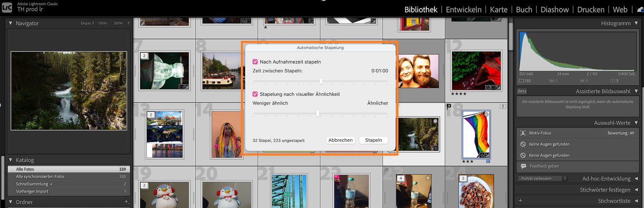Select the woman in red dress thumbnail
This screenshot has width=644, height=208.
click(x=477, y=71)
